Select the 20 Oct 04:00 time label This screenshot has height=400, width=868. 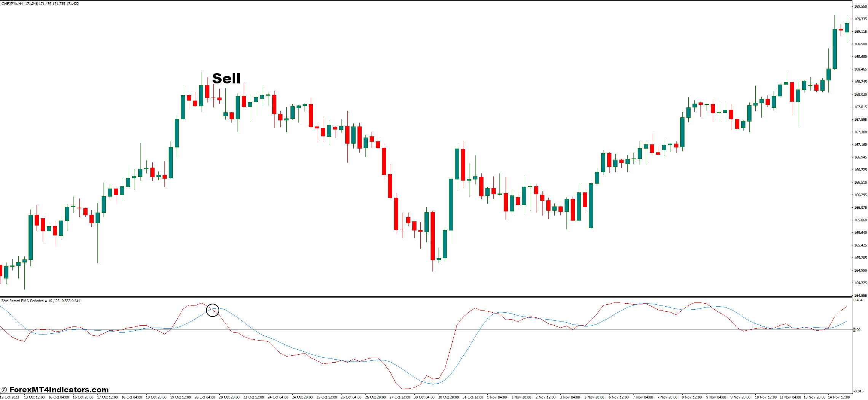click(x=205, y=397)
